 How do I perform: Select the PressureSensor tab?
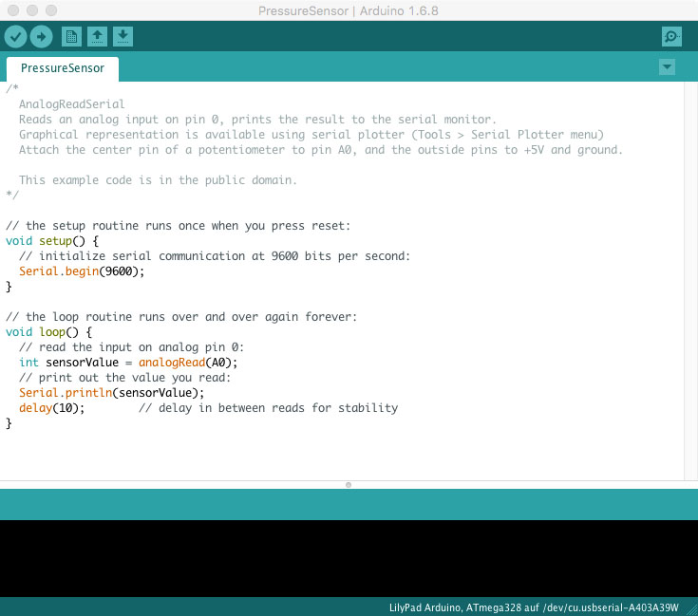pyautogui.click(x=63, y=68)
